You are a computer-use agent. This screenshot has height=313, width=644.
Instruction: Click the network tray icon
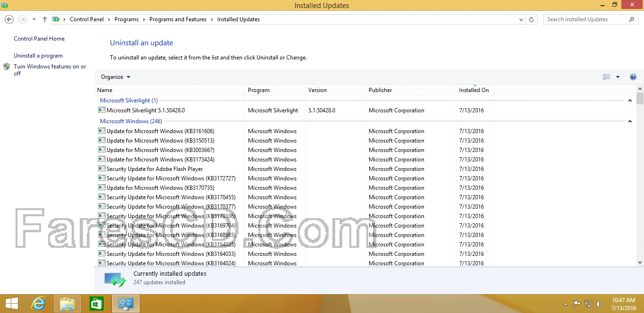coord(588,304)
